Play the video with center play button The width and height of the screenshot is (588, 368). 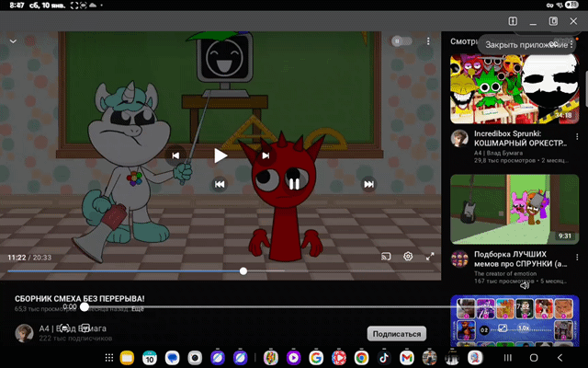(220, 155)
